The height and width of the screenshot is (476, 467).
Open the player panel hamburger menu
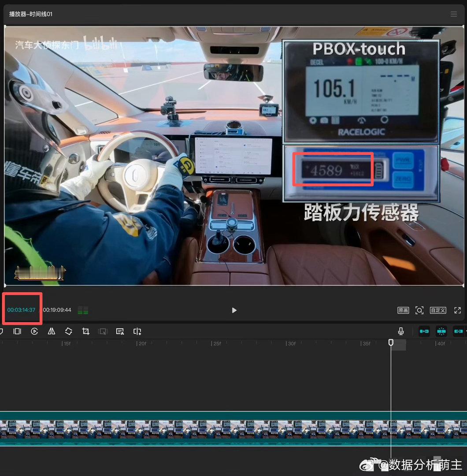tap(454, 14)
